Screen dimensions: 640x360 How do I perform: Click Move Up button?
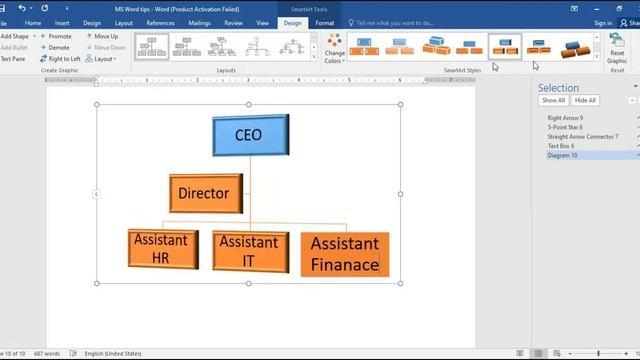102,36
